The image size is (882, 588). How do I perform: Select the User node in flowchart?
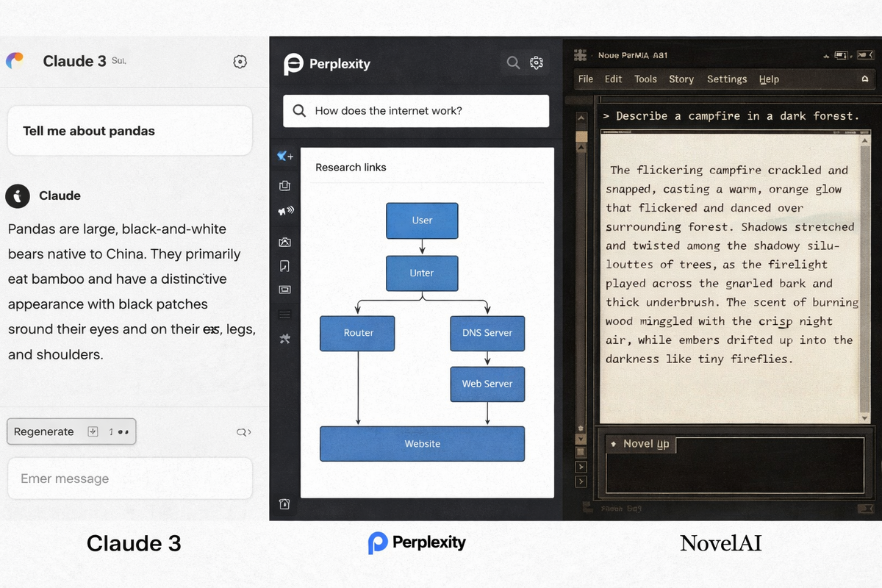[422, 220]
